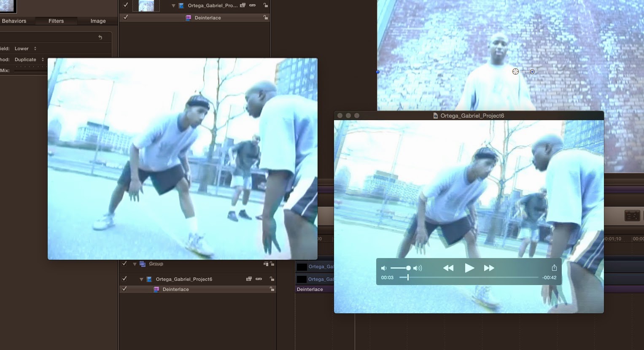Collapse the Ortega_Gabriel_Project6 disclosure triangle in timeline
The width and height of the screenshot is (644, 350).
(x=141, y=279)
